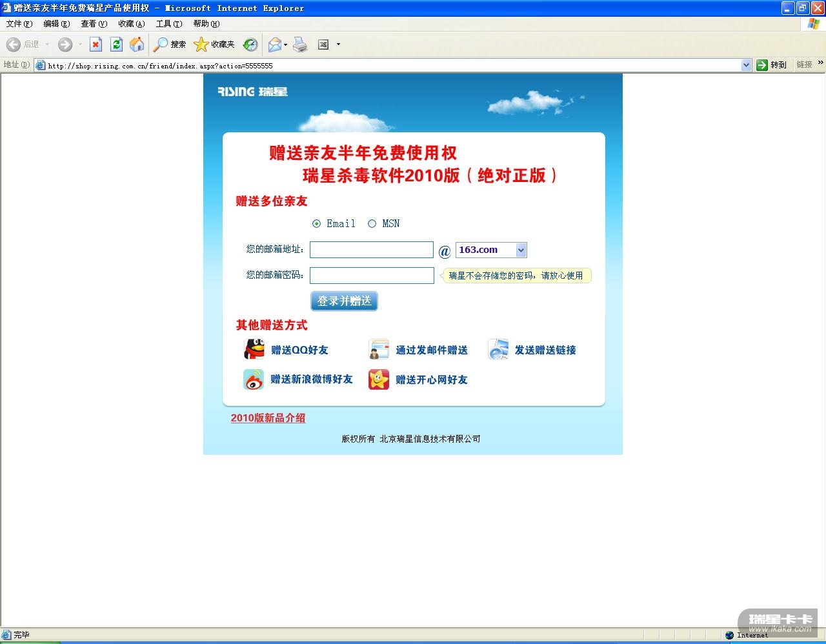
Task: Click the 赠送多位亲友 heading
Action: tap(272, 201)
